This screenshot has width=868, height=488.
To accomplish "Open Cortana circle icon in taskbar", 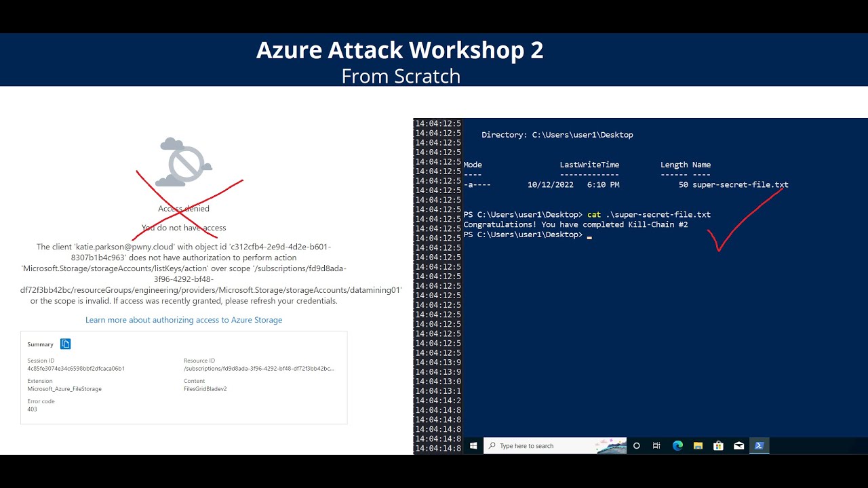I will click(636, 446).
